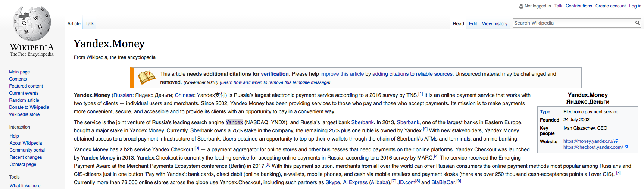Viewport: 644px width, 189px height.
Task: Click 'Ivan Glazachev, CEO' in the infobox
Action: click(x=585, y=128)
